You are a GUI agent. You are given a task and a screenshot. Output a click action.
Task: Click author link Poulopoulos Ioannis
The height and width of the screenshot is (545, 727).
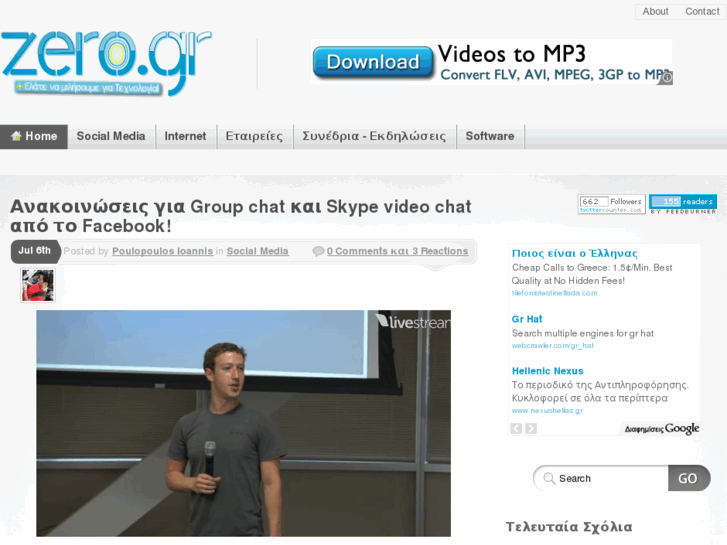click(x=162, y=251)
